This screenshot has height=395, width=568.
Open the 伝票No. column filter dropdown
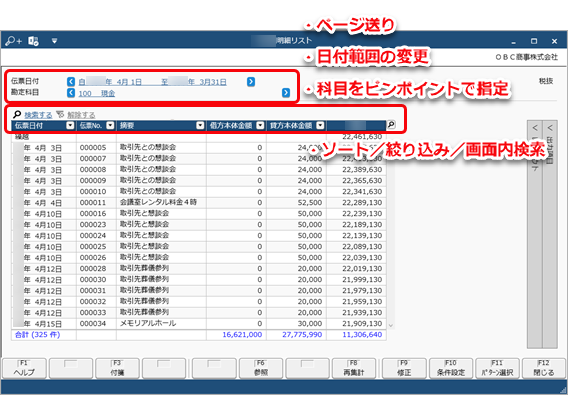coord(110,125)
